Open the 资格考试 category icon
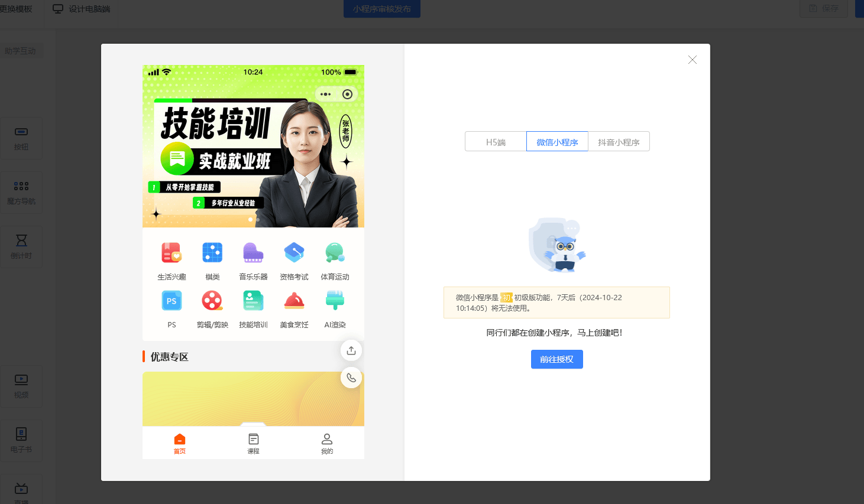This screenshot has height=504, width=864. 294,253
